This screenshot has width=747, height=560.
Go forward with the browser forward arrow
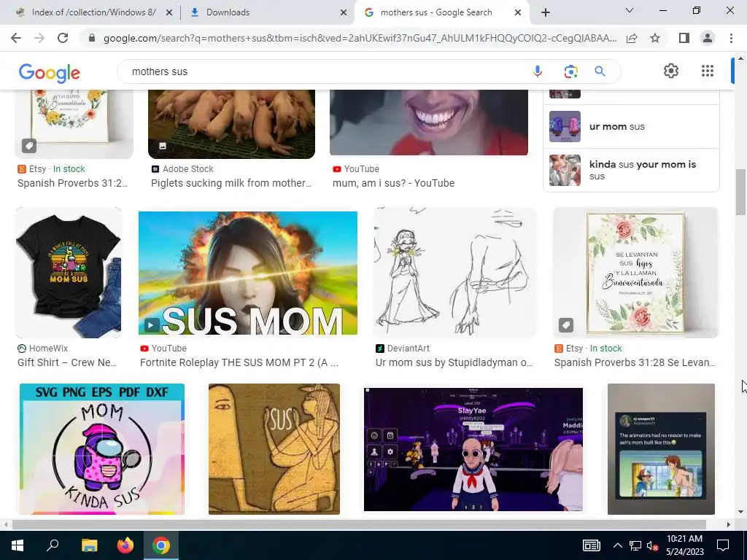coord(39,38)
